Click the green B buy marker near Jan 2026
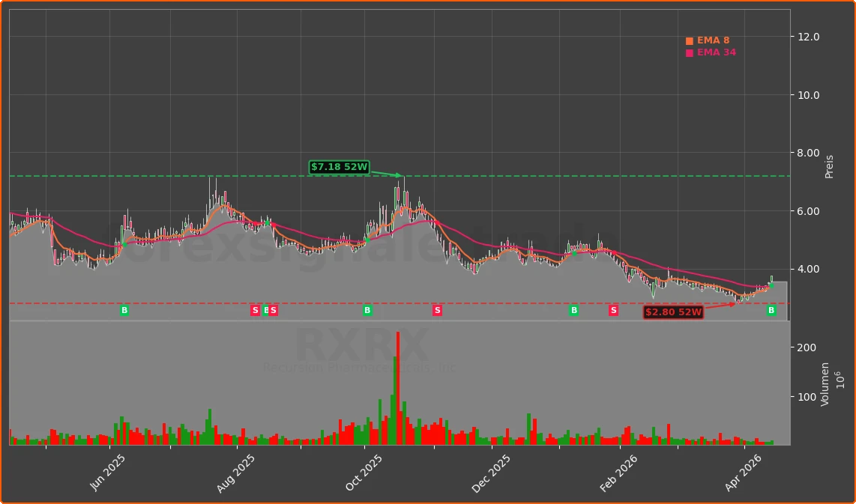 pos(574,309)
